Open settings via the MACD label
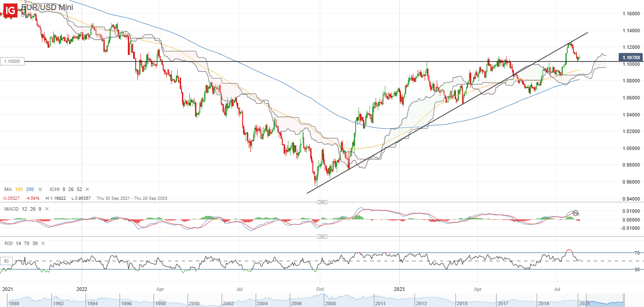The width and height of the screenshot is (644, 307). pyautogui.click(x=11, y=209)
